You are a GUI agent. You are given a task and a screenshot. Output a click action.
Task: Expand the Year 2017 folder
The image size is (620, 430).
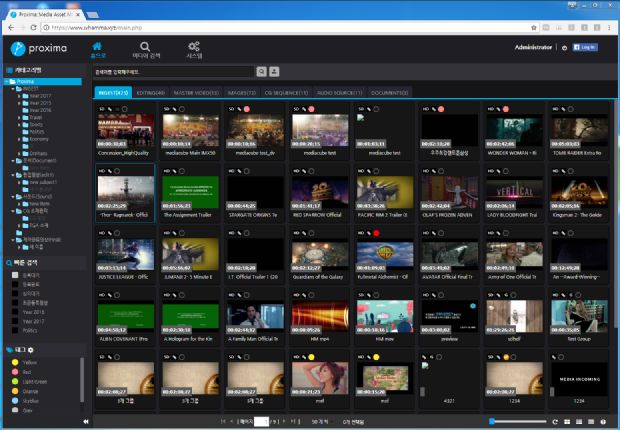19,96
